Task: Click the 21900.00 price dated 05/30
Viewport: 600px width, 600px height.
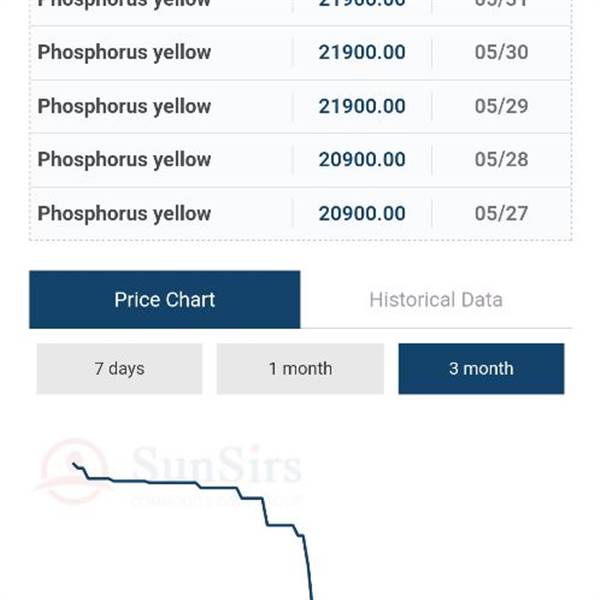Action: point(362,52)
